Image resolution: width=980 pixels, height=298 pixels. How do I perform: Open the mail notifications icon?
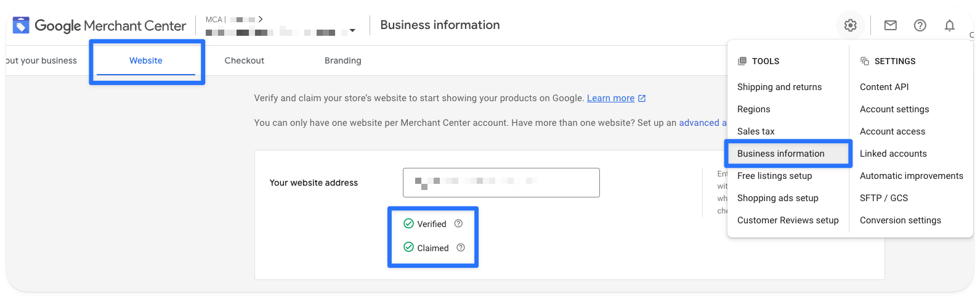890,25
